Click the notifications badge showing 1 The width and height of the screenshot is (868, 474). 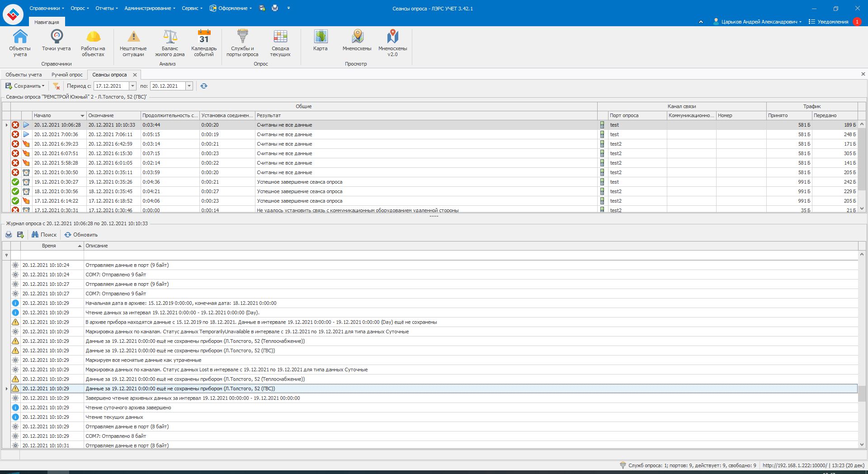click(857, 22)
